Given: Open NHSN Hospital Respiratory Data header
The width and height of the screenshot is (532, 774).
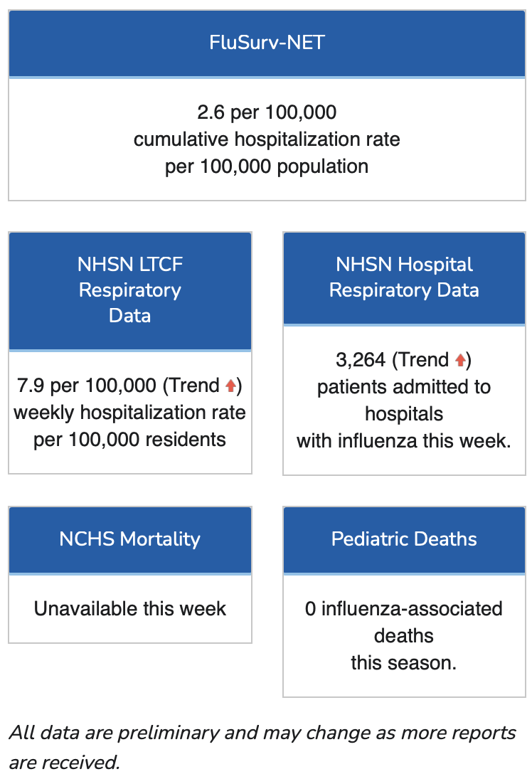Looking at the screenshot, I should click(x=404, y=278).
